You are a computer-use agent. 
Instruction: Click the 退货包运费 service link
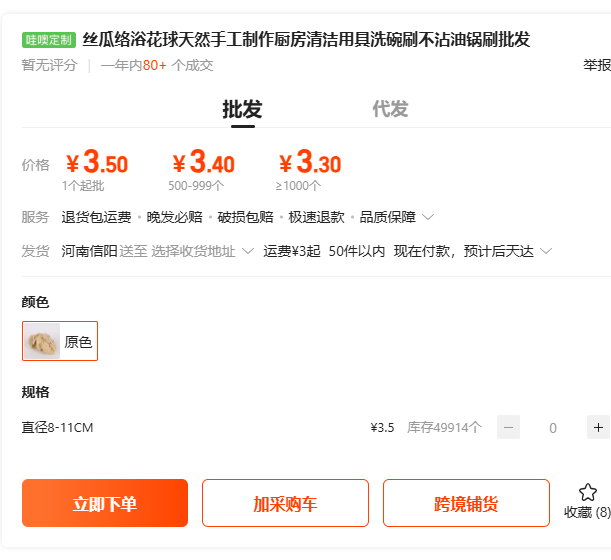pyautogui.click(x=96, y=217)
